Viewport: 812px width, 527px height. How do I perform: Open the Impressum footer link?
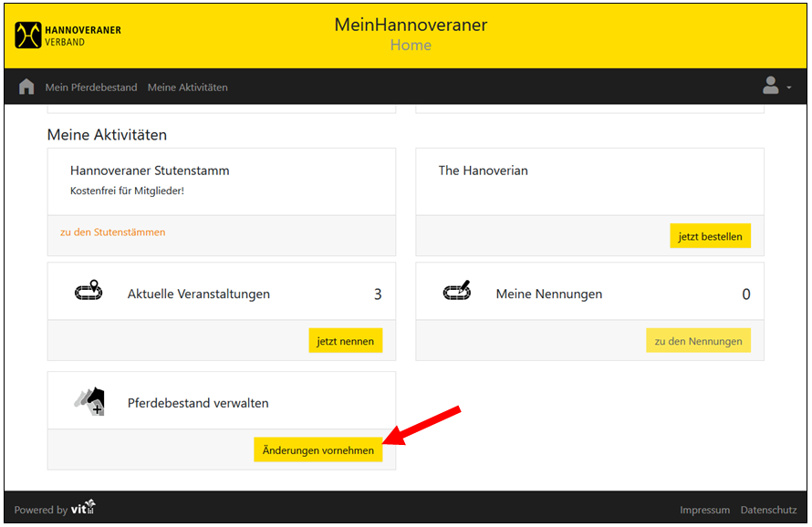(x=705, y=510)
